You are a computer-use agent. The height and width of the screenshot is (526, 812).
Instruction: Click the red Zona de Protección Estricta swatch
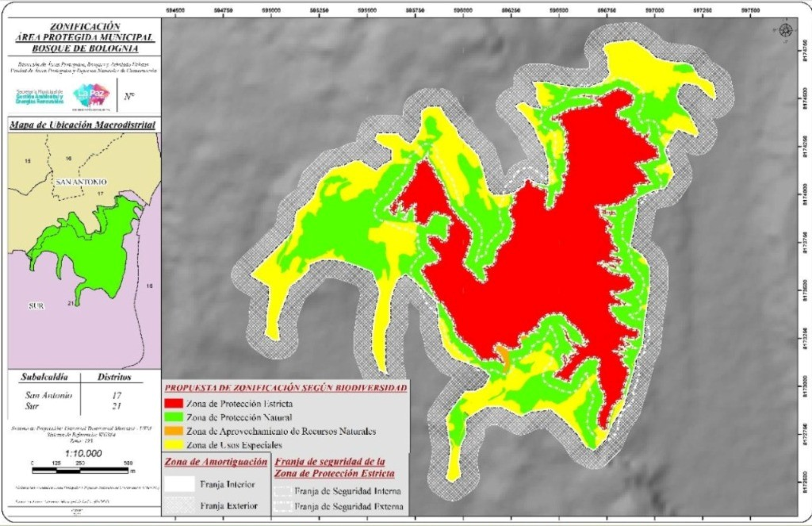click(174, 403)
